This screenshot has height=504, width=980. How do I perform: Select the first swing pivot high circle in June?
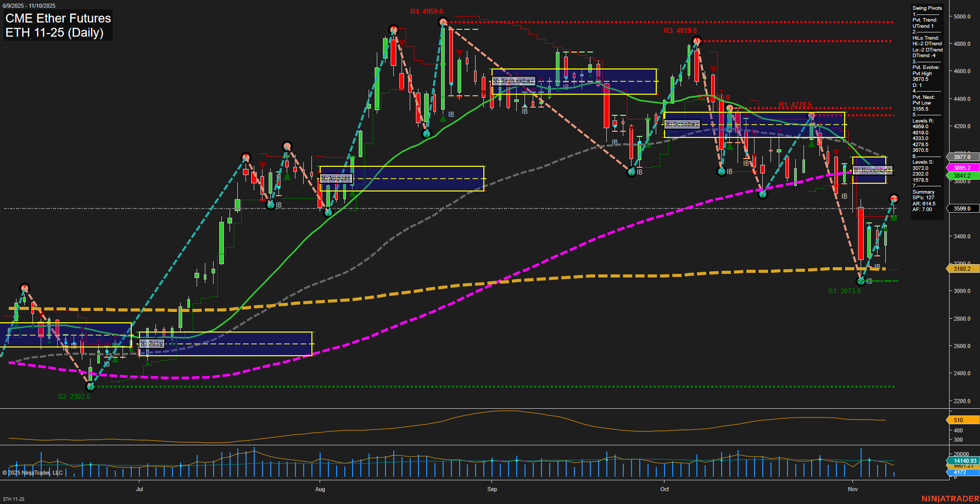(24, 288)
